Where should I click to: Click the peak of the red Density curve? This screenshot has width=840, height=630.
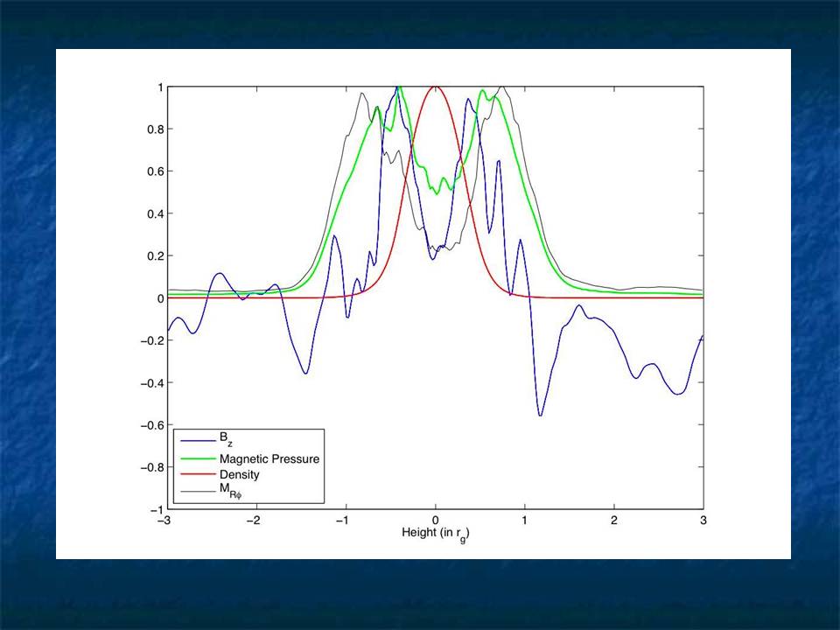pyautogui.click(x=435, y=87)
